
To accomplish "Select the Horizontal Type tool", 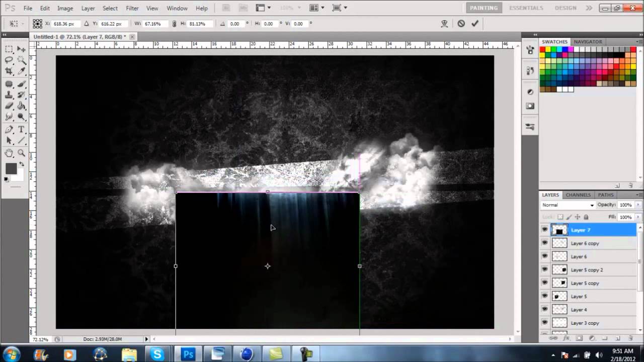I will 22,130.
